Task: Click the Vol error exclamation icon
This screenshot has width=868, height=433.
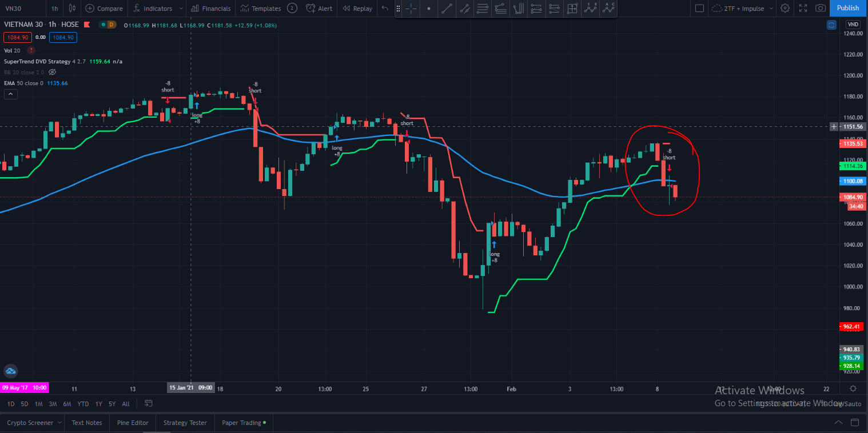Action: (31, 50)
